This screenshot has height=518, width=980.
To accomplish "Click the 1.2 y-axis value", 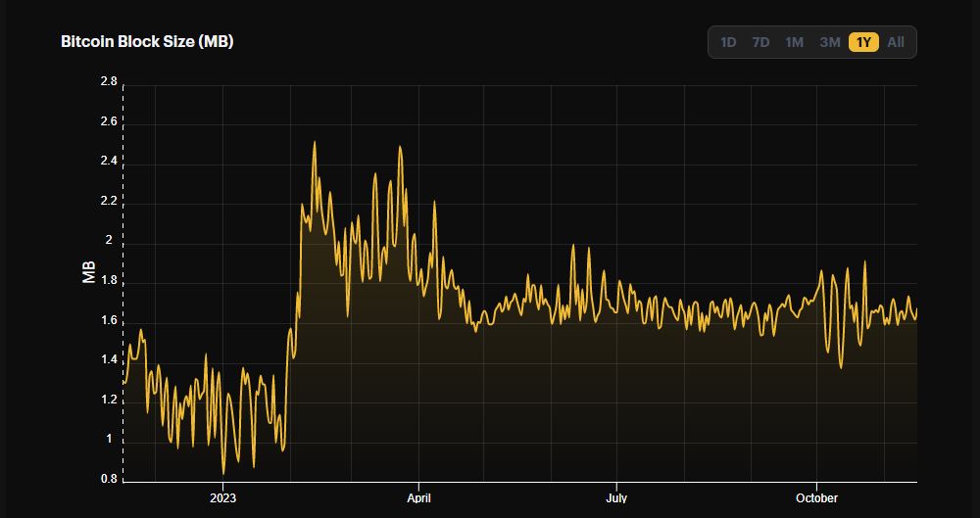I will [x=108, y=400].
